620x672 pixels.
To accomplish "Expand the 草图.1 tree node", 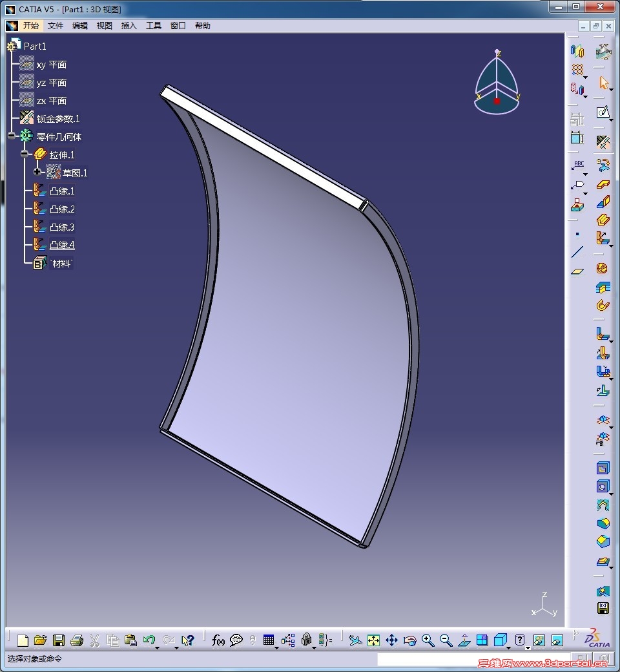I will coord(37,172).
